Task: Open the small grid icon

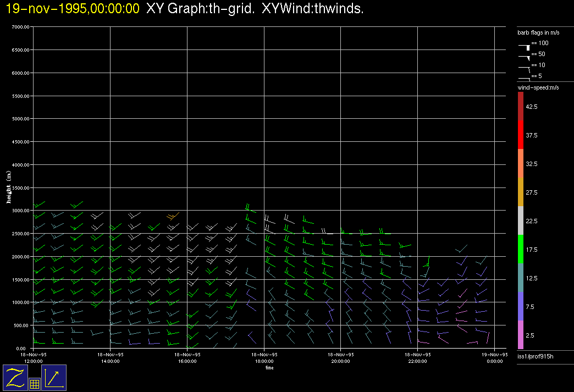Action: 34,384
